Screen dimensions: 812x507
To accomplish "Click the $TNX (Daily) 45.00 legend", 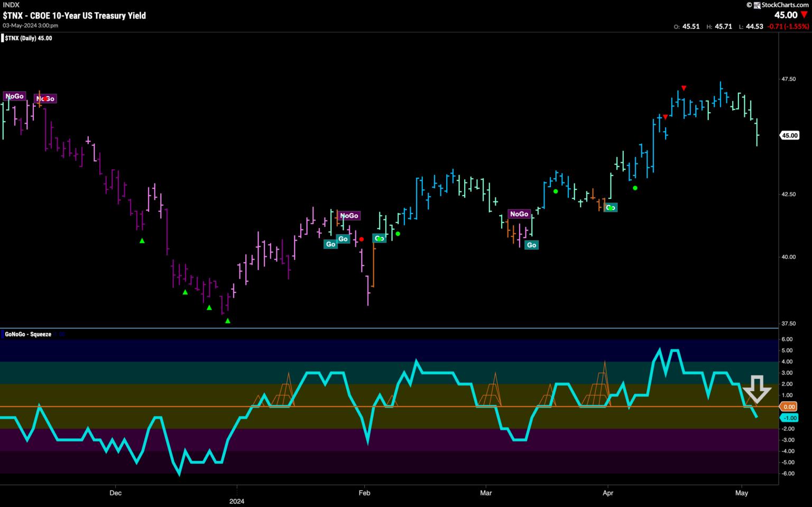I will [x=29, y=38].
